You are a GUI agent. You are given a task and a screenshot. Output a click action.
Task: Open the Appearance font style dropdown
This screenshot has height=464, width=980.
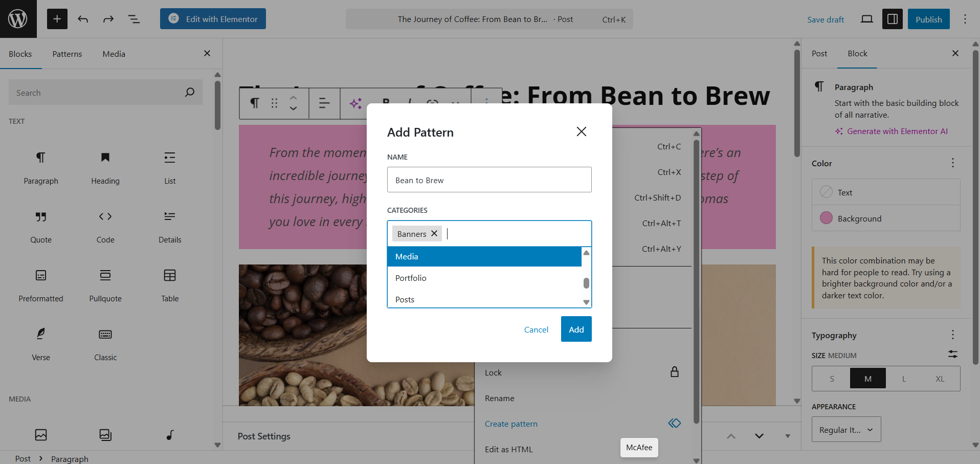(x=846, y=429)
